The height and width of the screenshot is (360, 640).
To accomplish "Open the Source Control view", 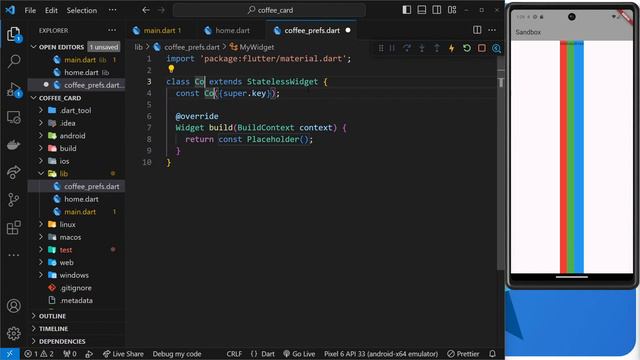I will (14, 200).
